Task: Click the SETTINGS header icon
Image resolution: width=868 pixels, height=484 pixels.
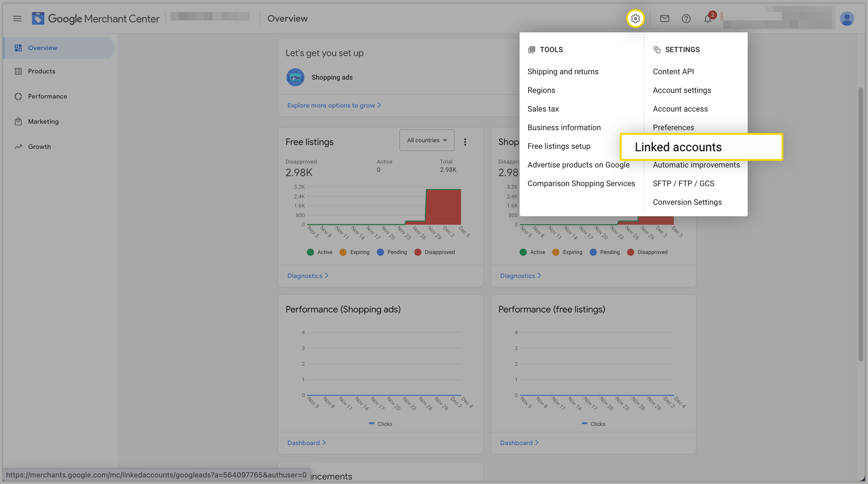Action: pos(657,50)
